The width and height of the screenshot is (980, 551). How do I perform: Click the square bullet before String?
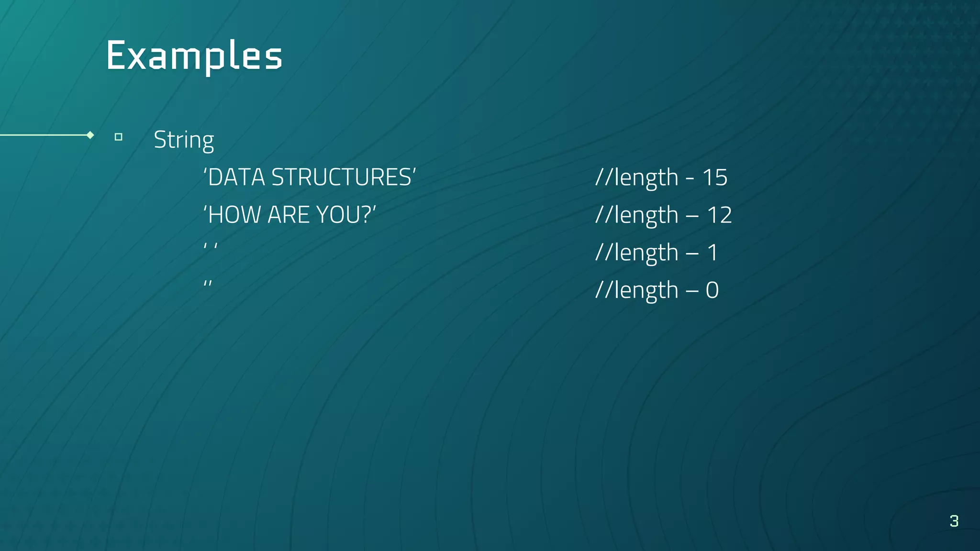119,137
